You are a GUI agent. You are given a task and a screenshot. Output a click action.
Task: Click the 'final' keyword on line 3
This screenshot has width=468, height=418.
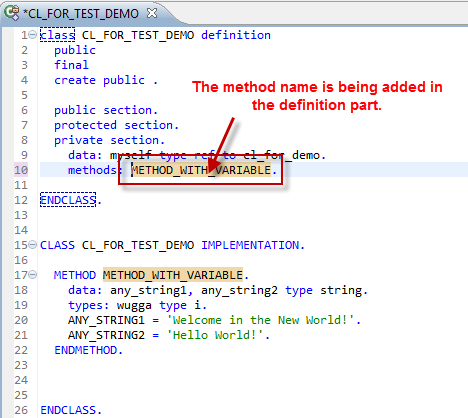71,65
